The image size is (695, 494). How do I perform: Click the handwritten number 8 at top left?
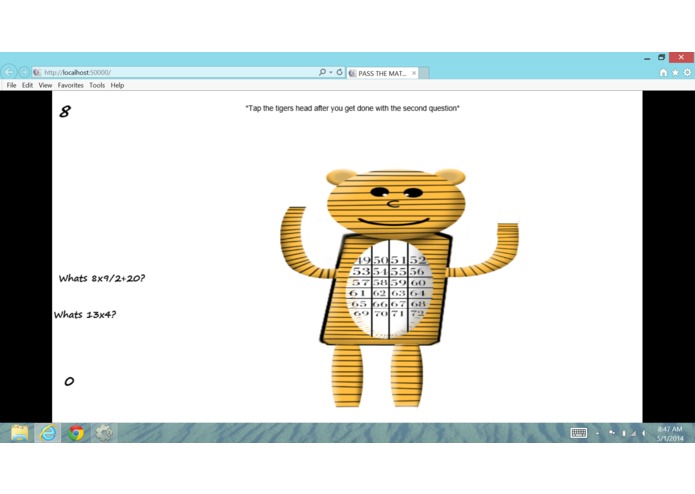click(65, 111)
